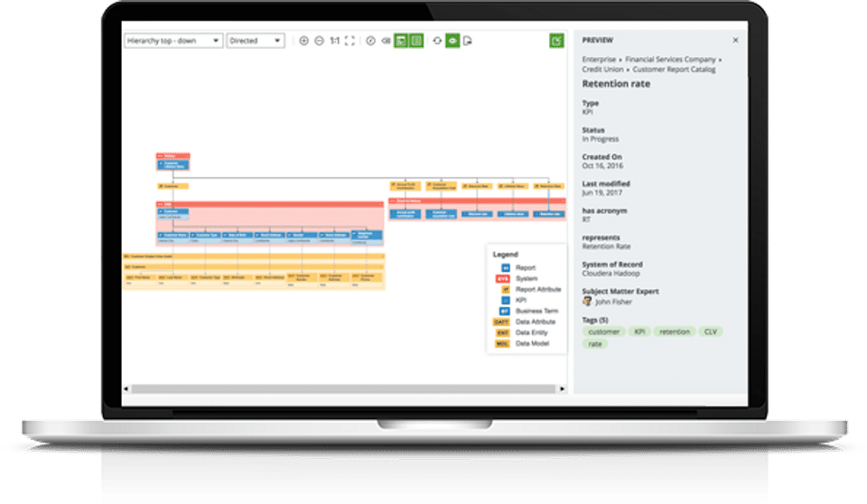Image resolution: width=867 pixels, height=504 pixels.
Task: Open the Hierarchy top-down layout dropdown
Action: 173,41
